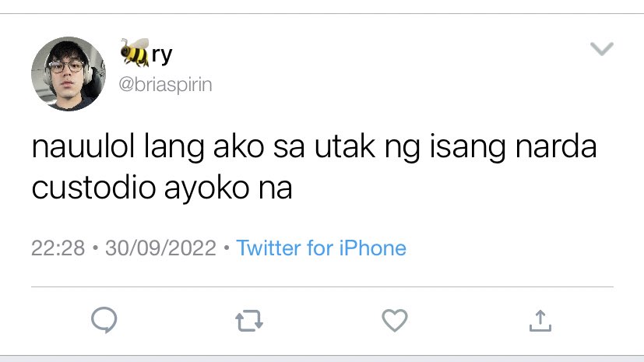This screenshot has height=362, width=644.
Task: Like the tweet with the heart icon
Action: click(395, 320)
